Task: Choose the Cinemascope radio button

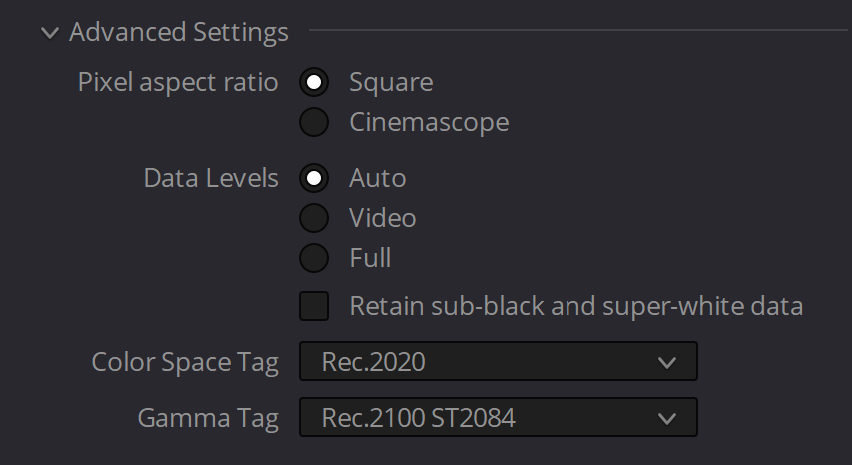Action: (x=314, y=122)
